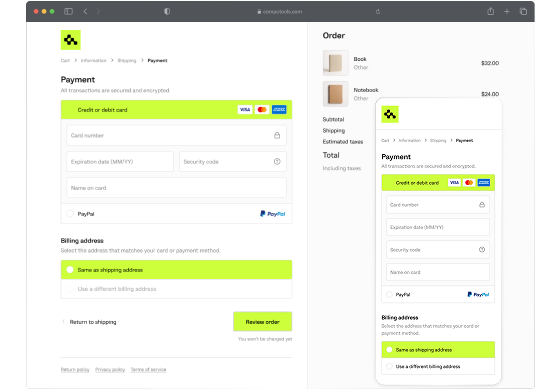The image size is (560, 391).
Task: Focus the Card number field
Action: (176, 135)
